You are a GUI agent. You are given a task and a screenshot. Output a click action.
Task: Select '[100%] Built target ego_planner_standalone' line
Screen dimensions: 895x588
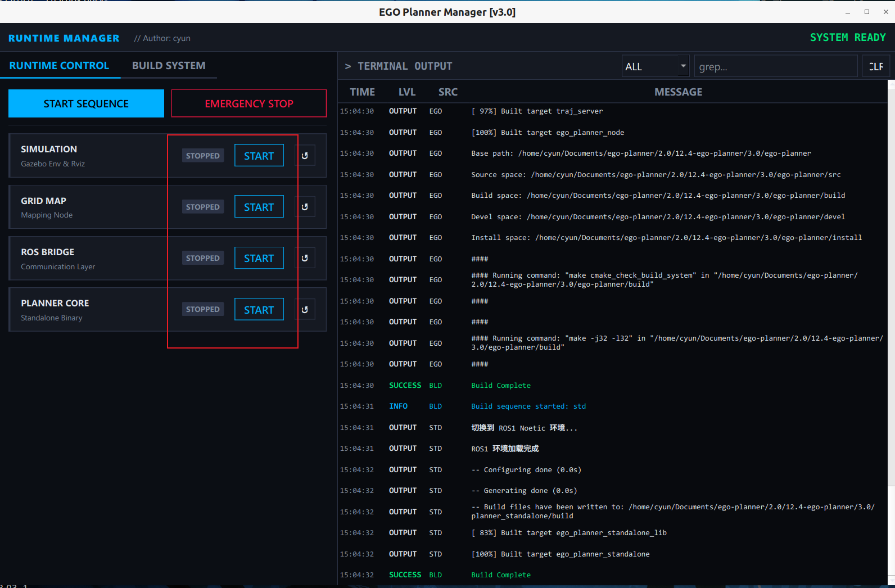click(560, 554)
